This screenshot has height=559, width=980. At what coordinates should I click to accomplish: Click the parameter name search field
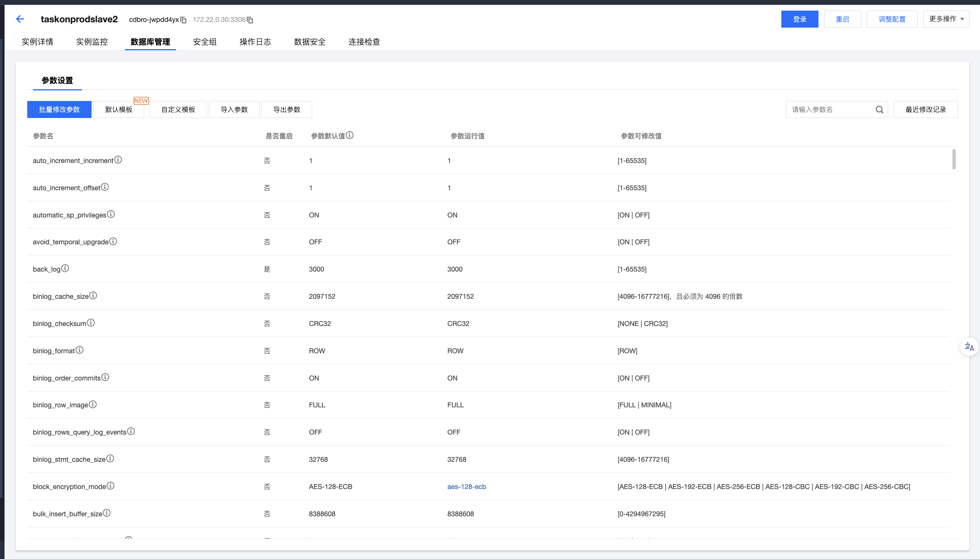coord(829,110)
